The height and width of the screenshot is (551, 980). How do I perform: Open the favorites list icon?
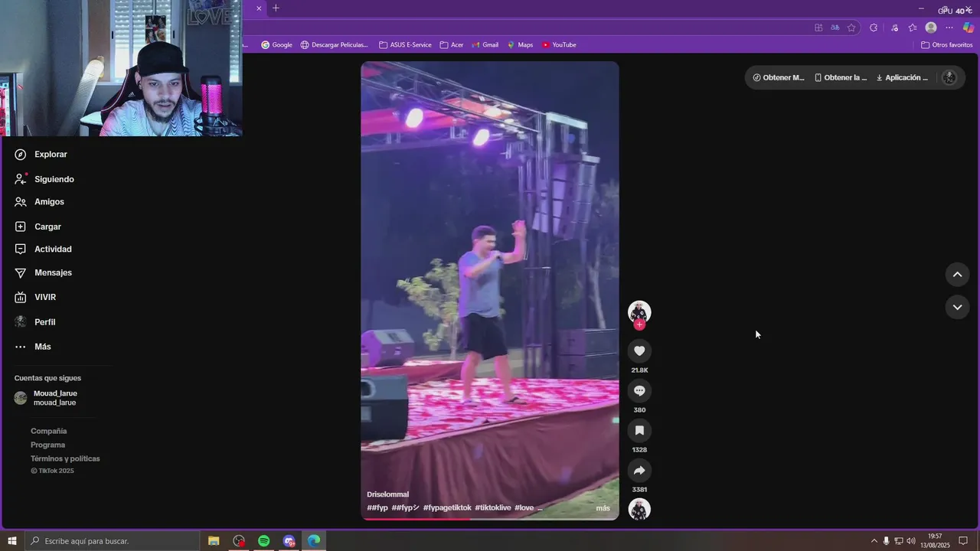(x=913, y=28)
